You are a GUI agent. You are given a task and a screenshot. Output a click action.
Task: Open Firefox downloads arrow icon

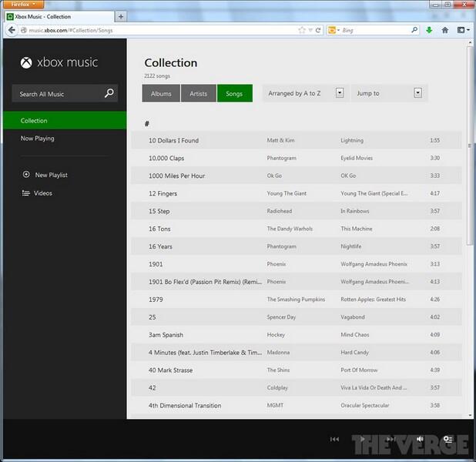(x=429, y=30)
